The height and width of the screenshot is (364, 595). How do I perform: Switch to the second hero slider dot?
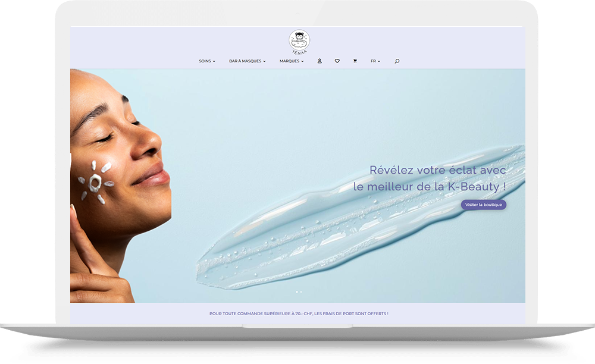301,292
